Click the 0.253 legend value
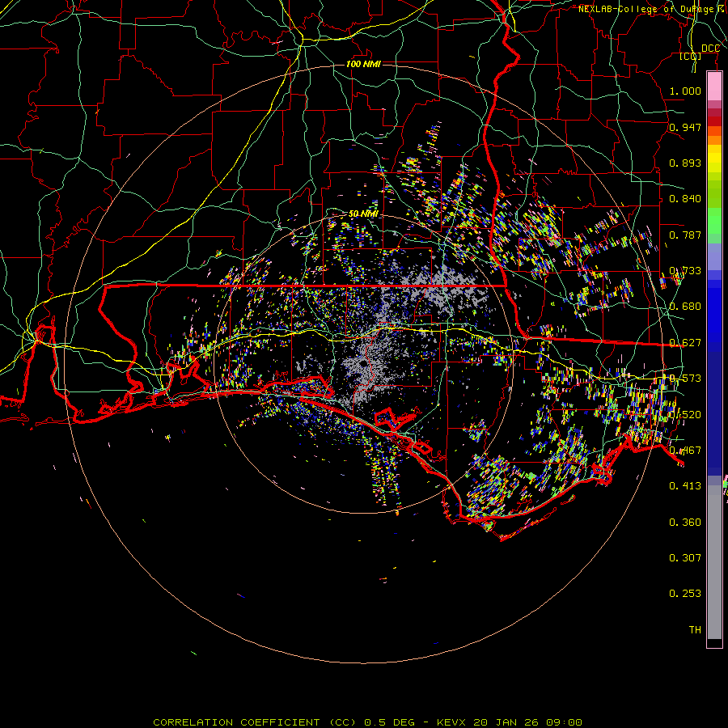728x728 pixels. click(685, 594)
